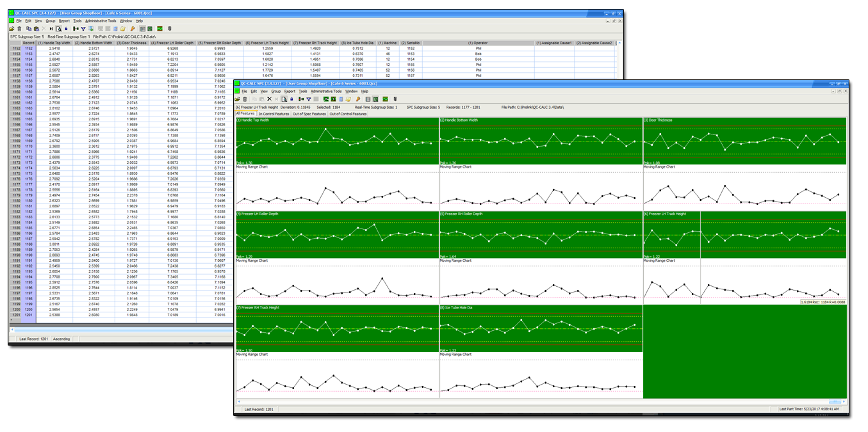Open the Out of Spec Features tab
This screenshot has width=868, height=432.
pyautogui.click(x=309, y=114)
